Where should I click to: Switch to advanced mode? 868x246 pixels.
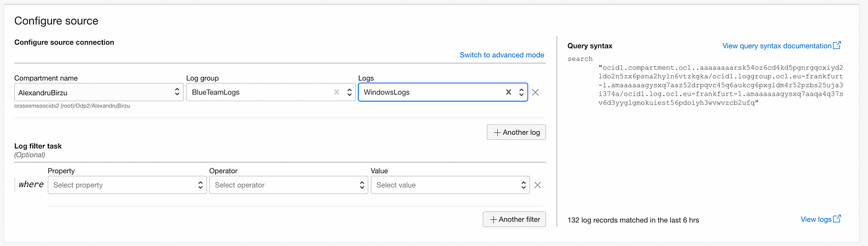tap(502, 55)
